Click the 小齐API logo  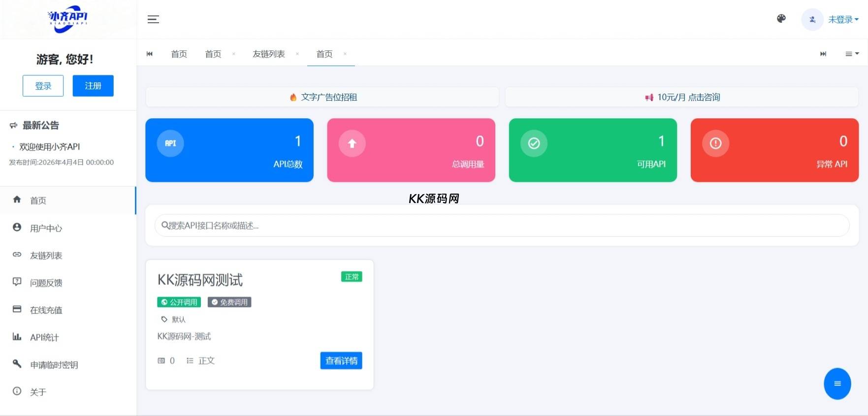pos(68,19)
